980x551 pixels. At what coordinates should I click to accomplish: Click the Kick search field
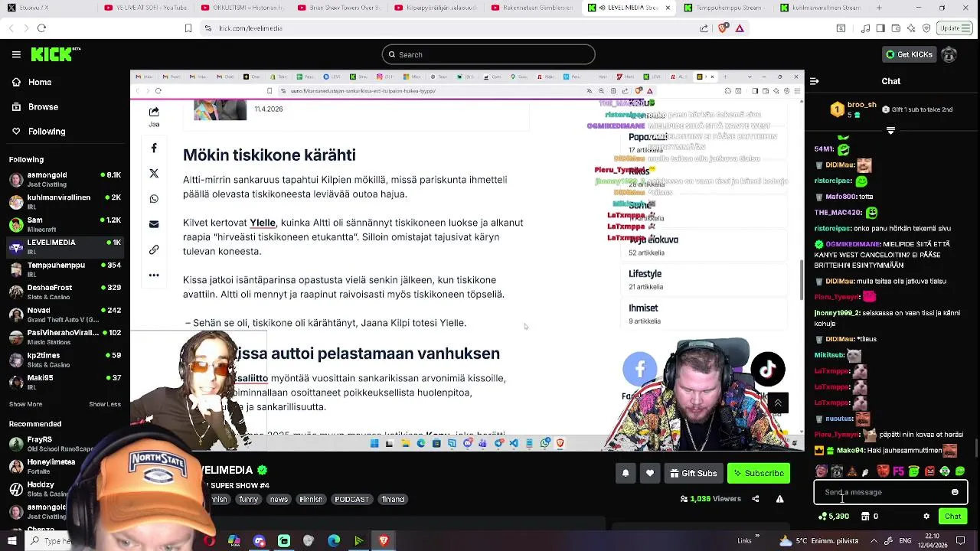[488, 54]
